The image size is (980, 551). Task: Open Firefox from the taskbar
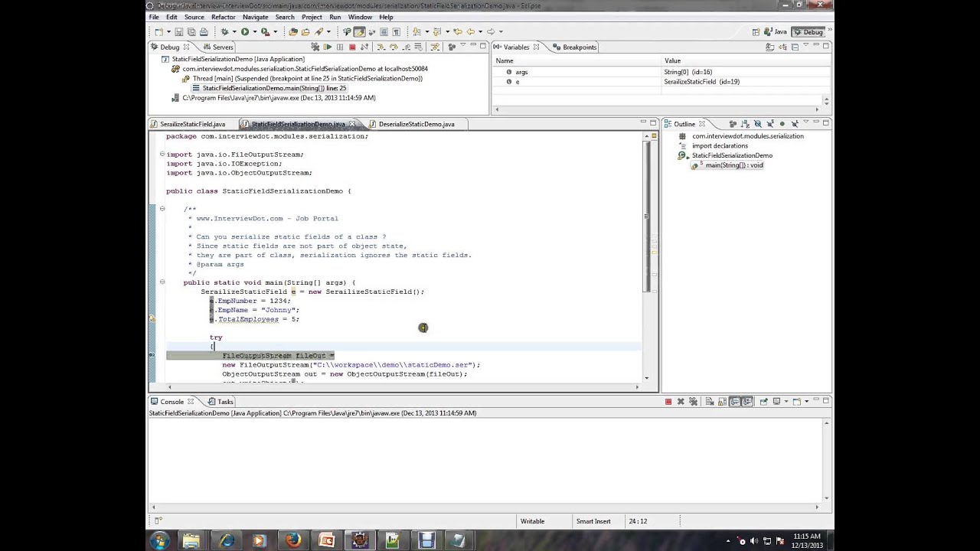[x=292, y=541]
